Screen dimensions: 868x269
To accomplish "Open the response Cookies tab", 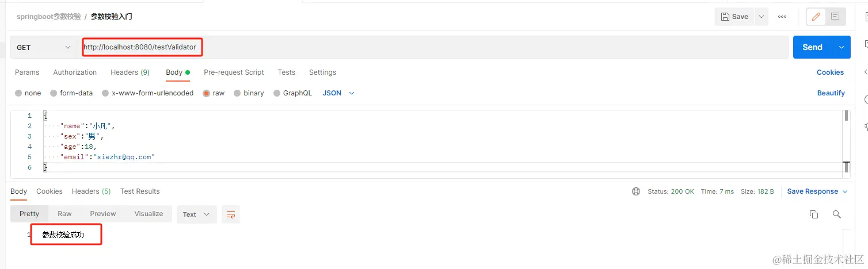I will pos(50,191).
